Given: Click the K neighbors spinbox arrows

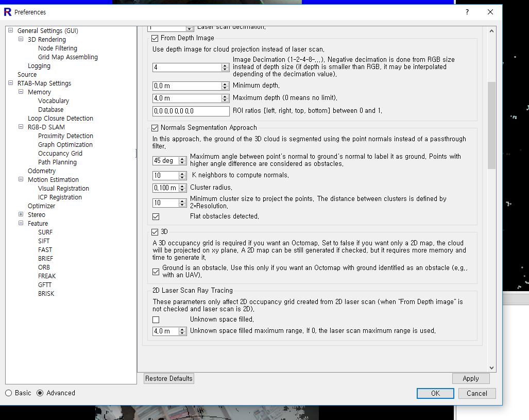Looking at the screenshot, I should [182, 175].
